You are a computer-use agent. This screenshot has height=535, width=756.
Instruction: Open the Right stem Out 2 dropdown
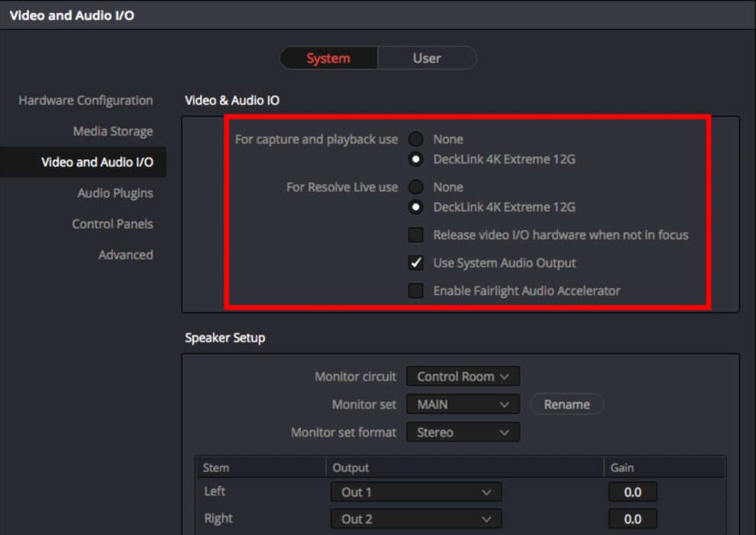416,519
